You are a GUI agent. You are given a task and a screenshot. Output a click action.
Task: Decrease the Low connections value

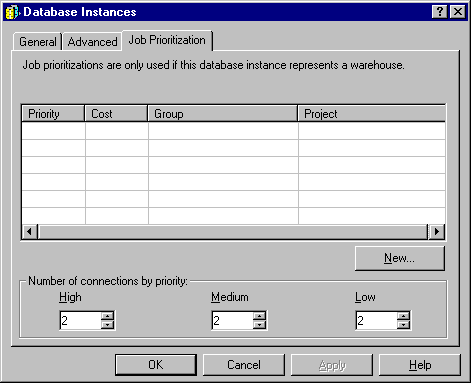pyautogui.click(x=404, y=324)
